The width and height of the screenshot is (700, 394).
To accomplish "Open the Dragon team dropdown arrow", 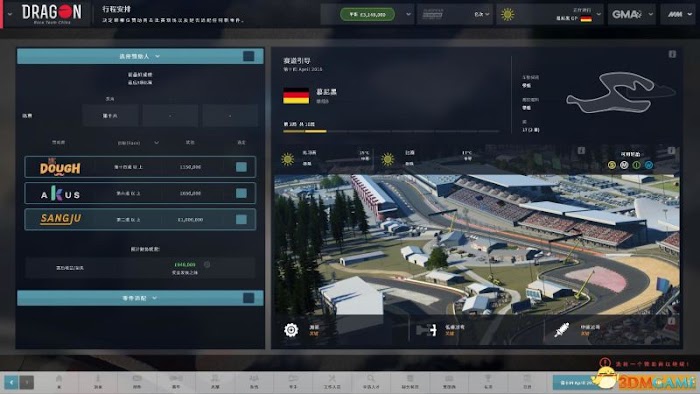I will (10, 14).
